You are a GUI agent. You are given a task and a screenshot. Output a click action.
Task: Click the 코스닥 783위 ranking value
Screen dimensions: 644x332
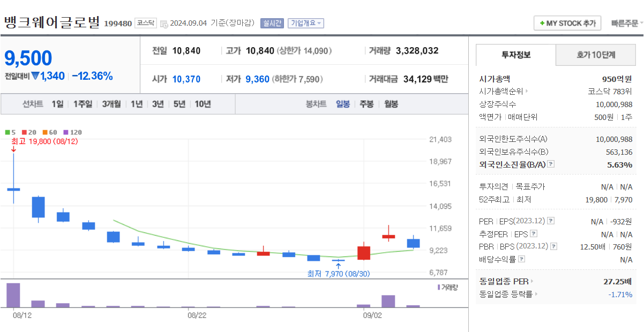(x=610, y=92)
